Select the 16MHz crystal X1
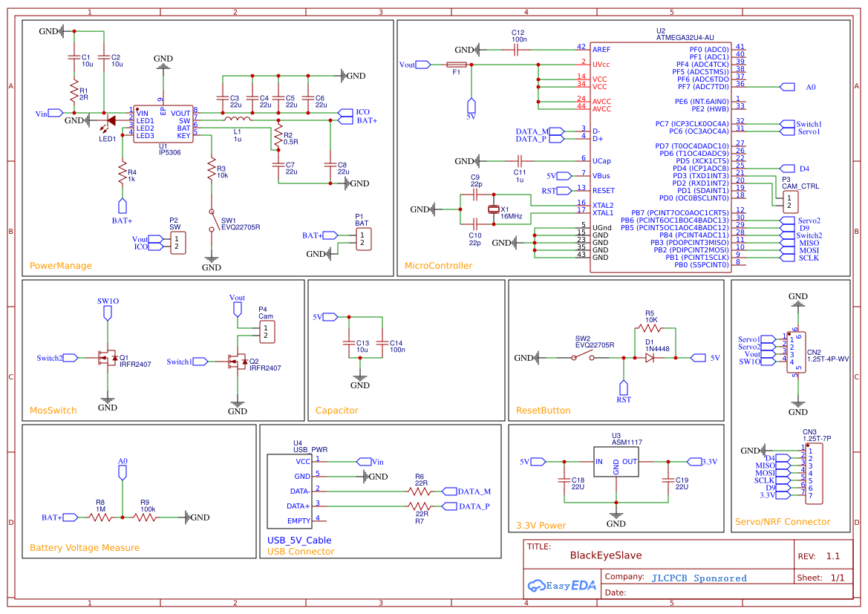Viewport: 868px width, 614px height. (x=495, y=211)
